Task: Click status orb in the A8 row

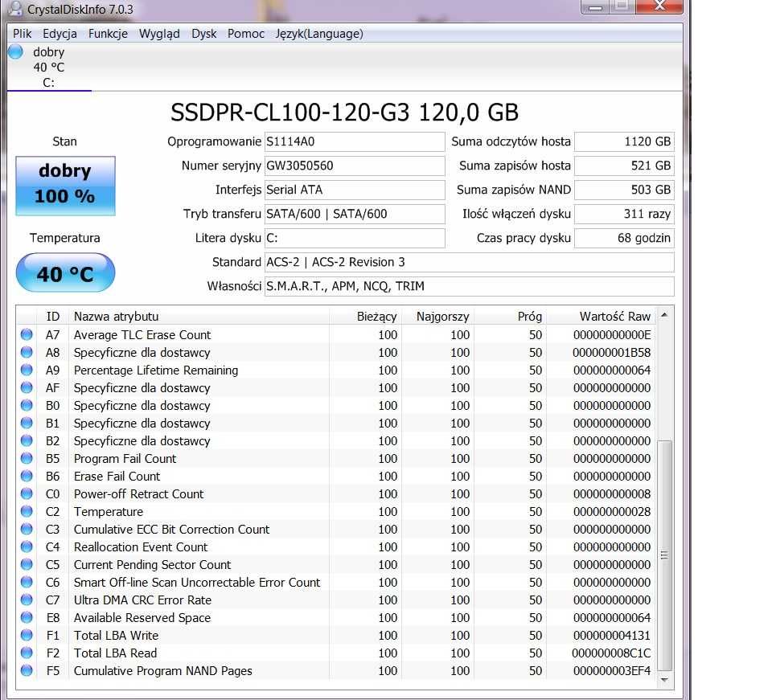Action: [27, 352]
